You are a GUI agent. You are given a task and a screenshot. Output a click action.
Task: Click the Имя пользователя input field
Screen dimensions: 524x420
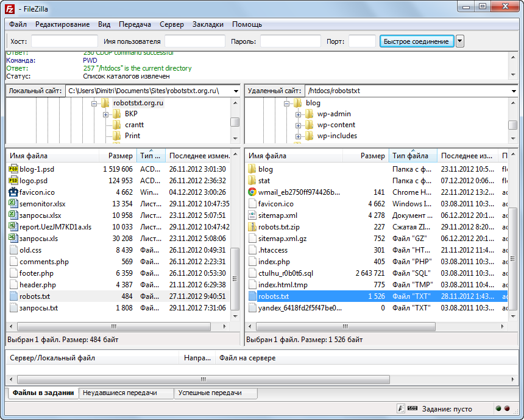(195, 41)
